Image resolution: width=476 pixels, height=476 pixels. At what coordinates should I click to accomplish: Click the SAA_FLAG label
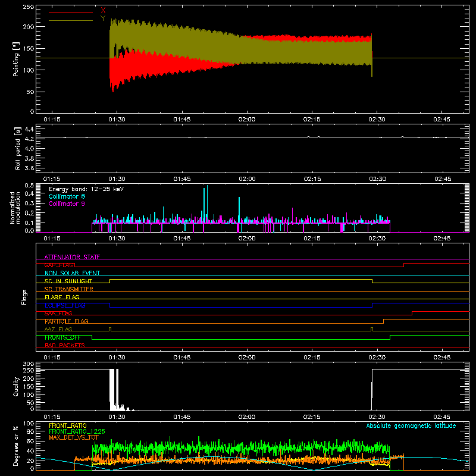click(58, 313)
